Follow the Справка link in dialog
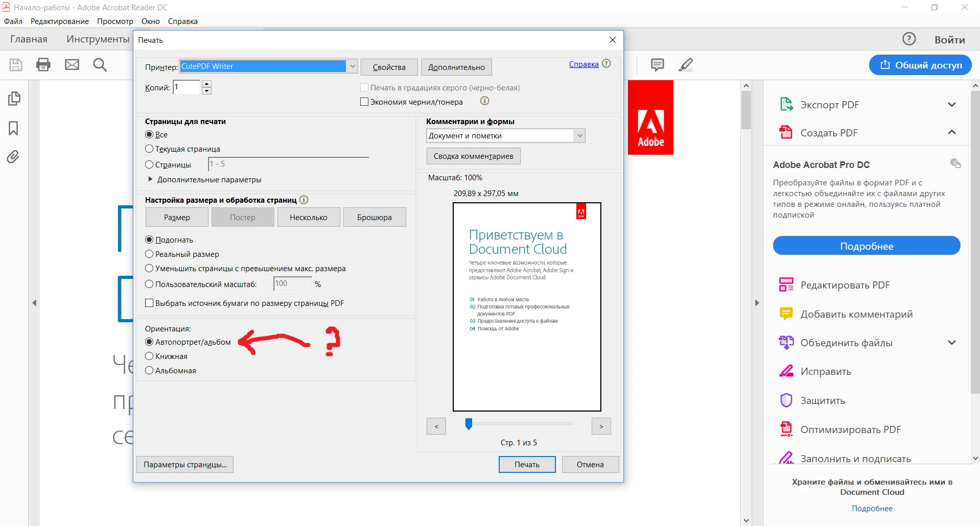 584,64
